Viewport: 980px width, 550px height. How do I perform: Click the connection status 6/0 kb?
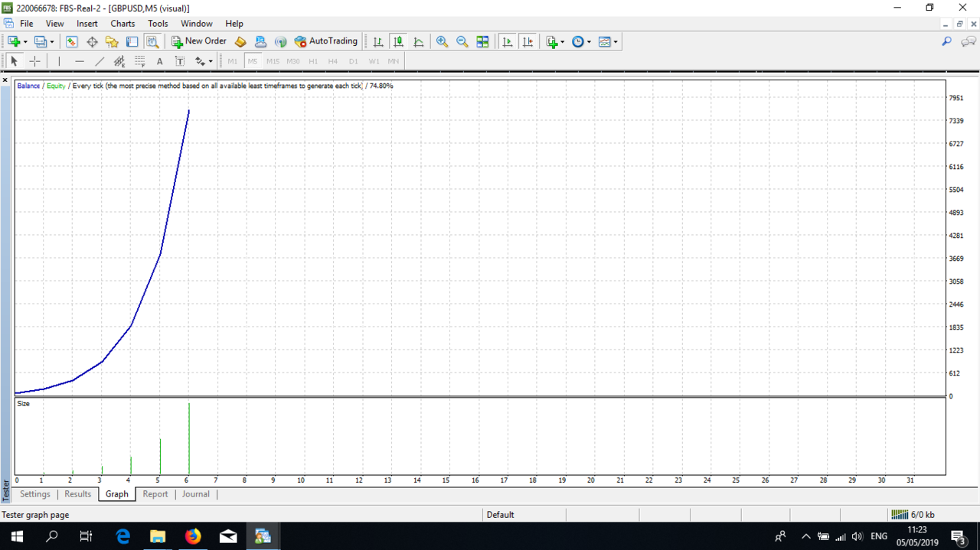[913, 515]
